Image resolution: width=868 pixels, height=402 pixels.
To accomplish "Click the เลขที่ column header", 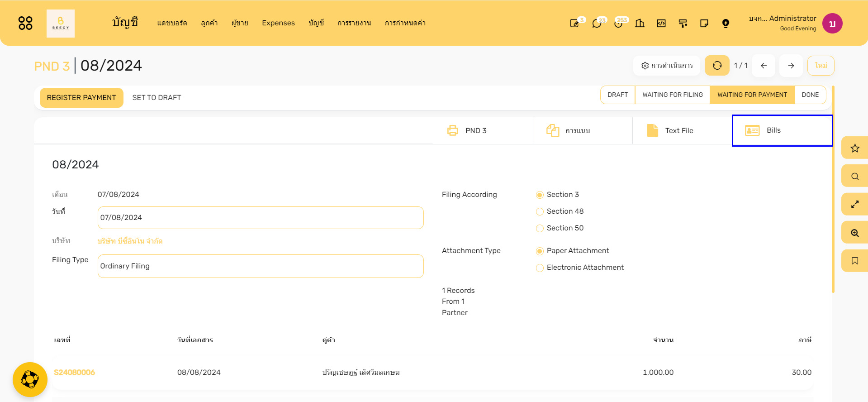I will coord(62,340).
